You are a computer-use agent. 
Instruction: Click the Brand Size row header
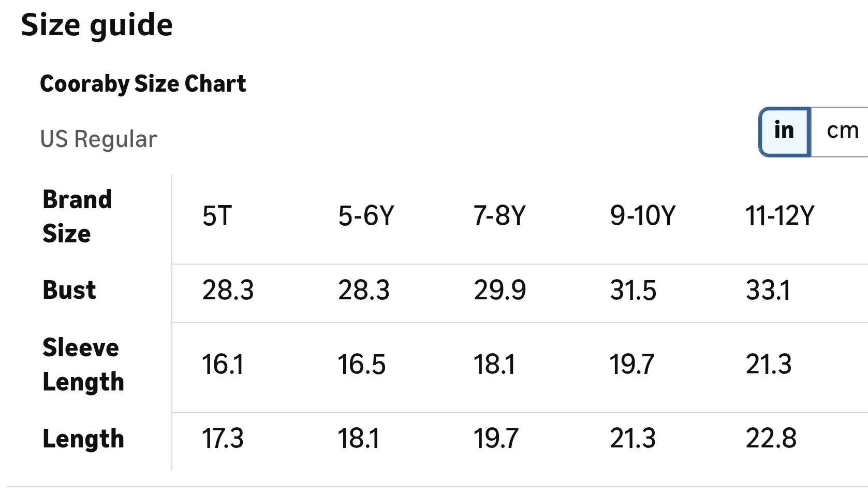[77, 216]
